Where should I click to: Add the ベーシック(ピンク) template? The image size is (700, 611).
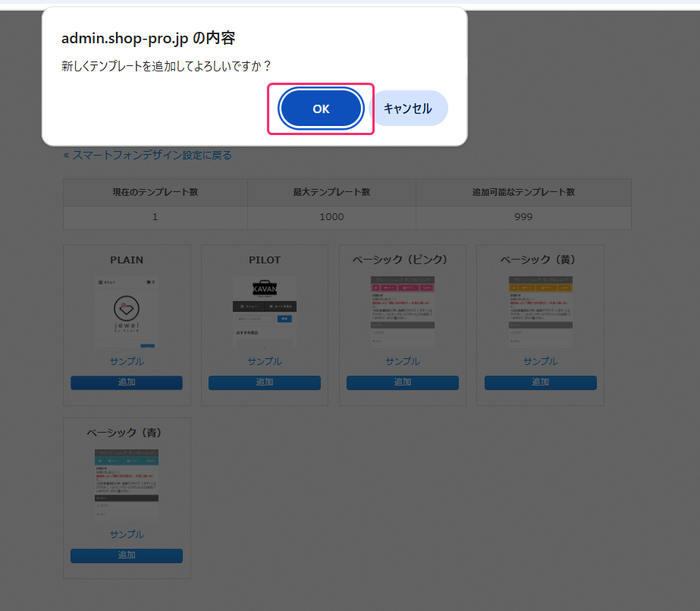tap(403, 383)
